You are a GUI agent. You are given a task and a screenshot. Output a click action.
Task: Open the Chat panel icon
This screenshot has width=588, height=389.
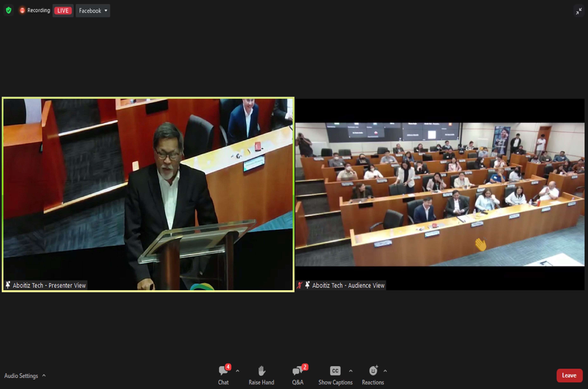pos(223,371)
